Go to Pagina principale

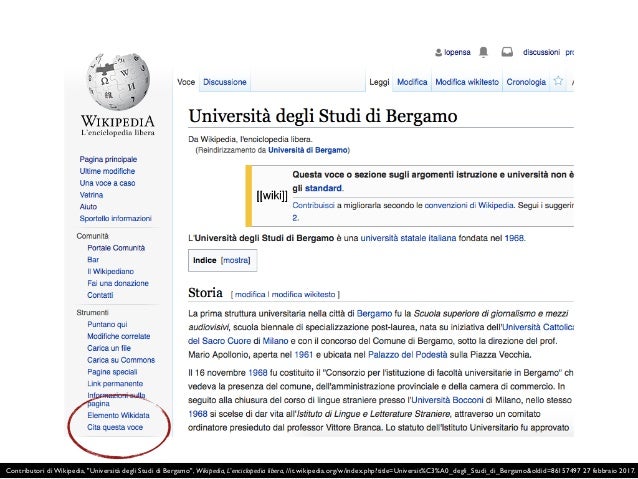point(108,159)
